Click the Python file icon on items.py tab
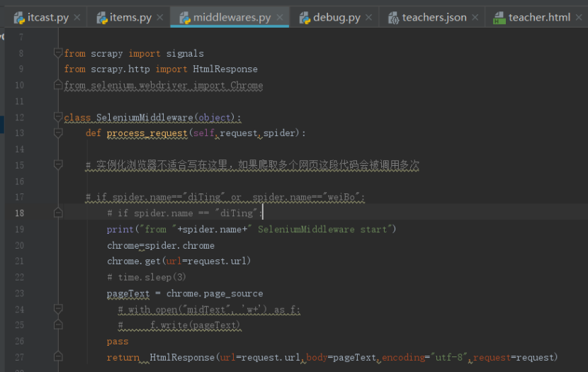 coord(101,18)
